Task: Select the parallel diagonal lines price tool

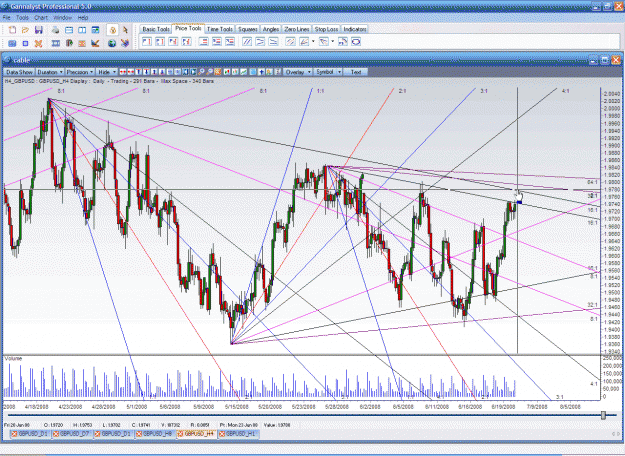Action: pyautogui.click(x=247, y=41)
